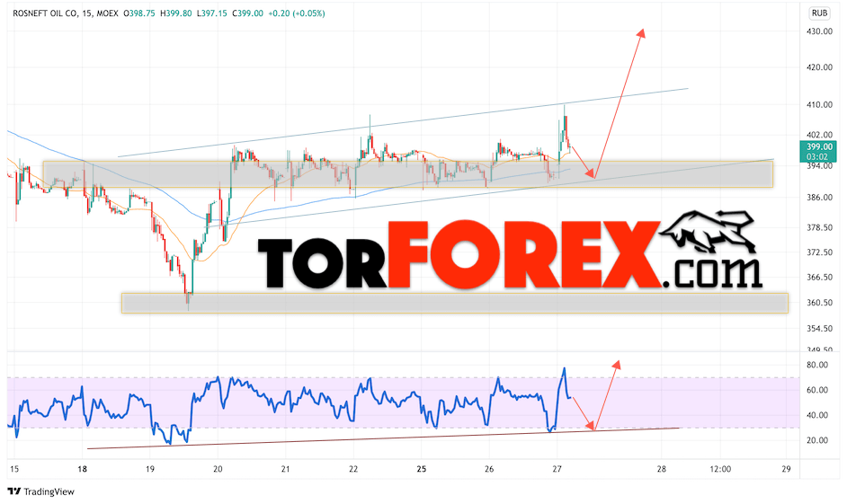Click the low value L397.15
This screenshot has width=847, height=504.
[x=212, y=13]
